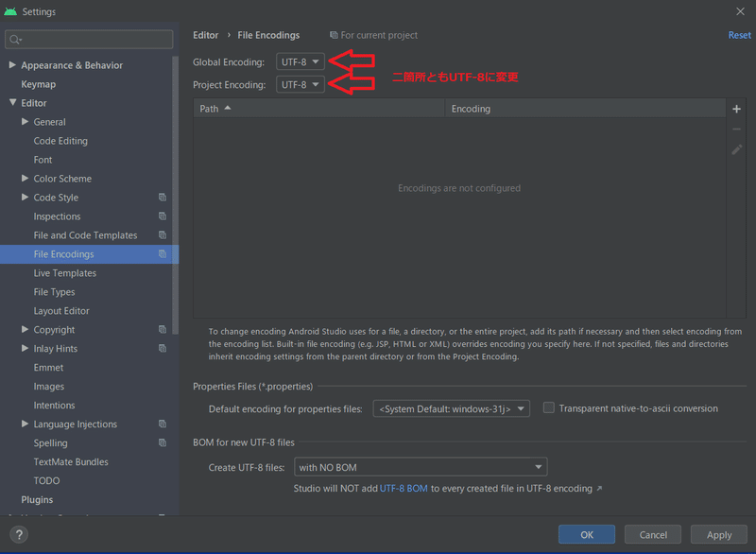Image resolution: width=756 pixels, height=554 pixels.
Task: Collapse the Editor section
Action: tap(12, 102)
